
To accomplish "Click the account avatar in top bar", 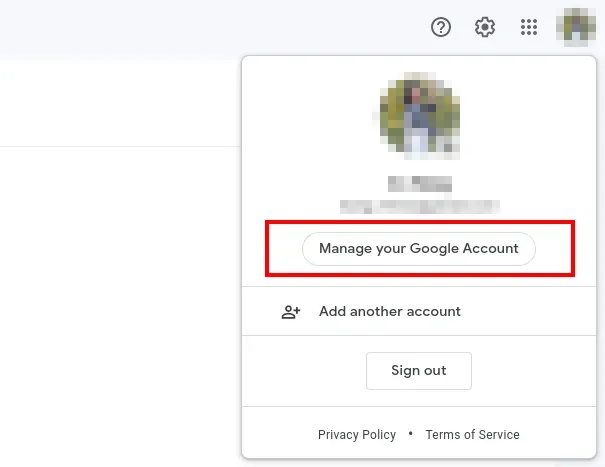I will [x=576, y=27].
